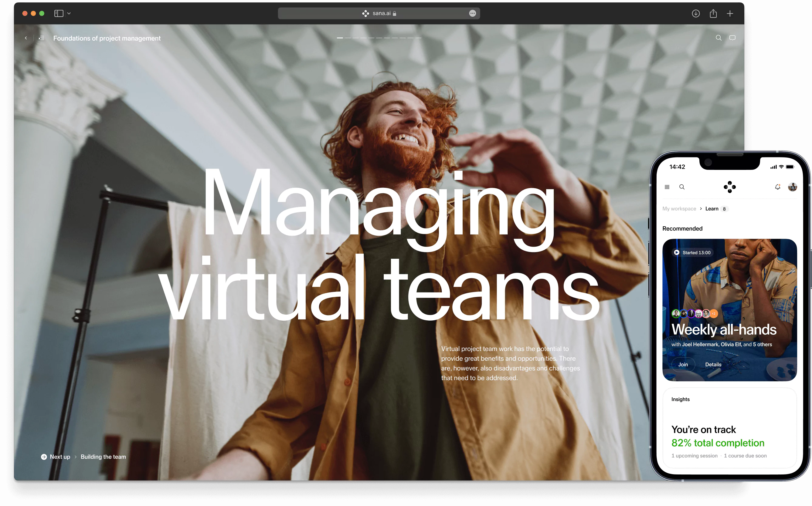
Task: Open Details for Weekly all-hands
Action: click(x=713, y=364)
